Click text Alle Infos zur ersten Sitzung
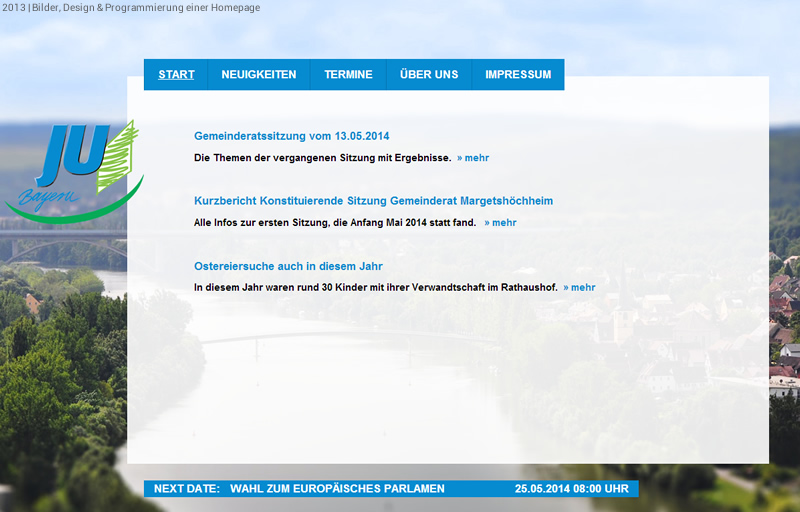The width and height of the screenshot is (800, 512). click(x=335, y=223)
